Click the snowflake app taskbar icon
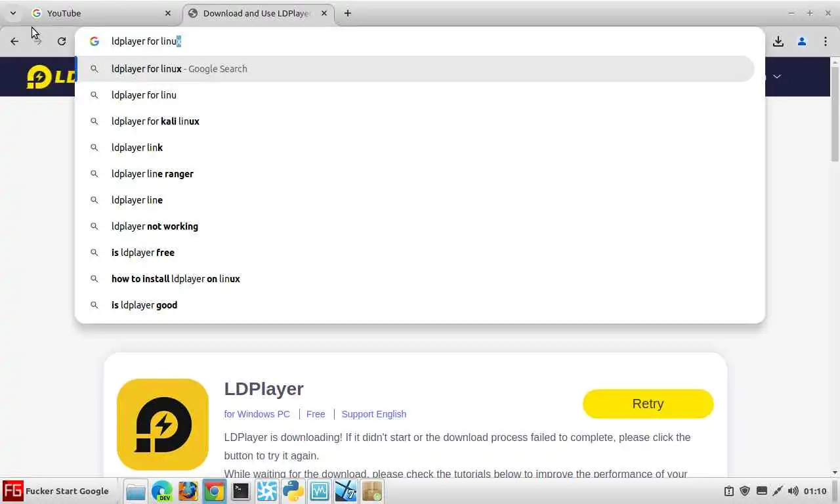Screen dimensions: 840x504 click(267, 491)
